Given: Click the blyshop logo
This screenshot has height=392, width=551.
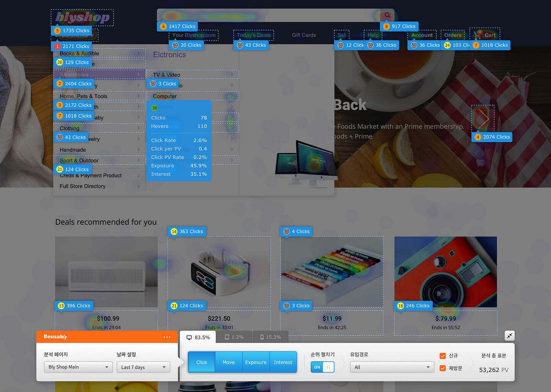Looking at the screenshot, I should click(x=82, y=17).
